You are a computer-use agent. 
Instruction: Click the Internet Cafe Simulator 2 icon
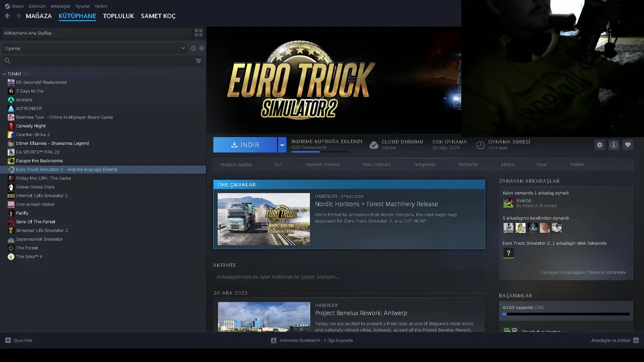[11, 196]
